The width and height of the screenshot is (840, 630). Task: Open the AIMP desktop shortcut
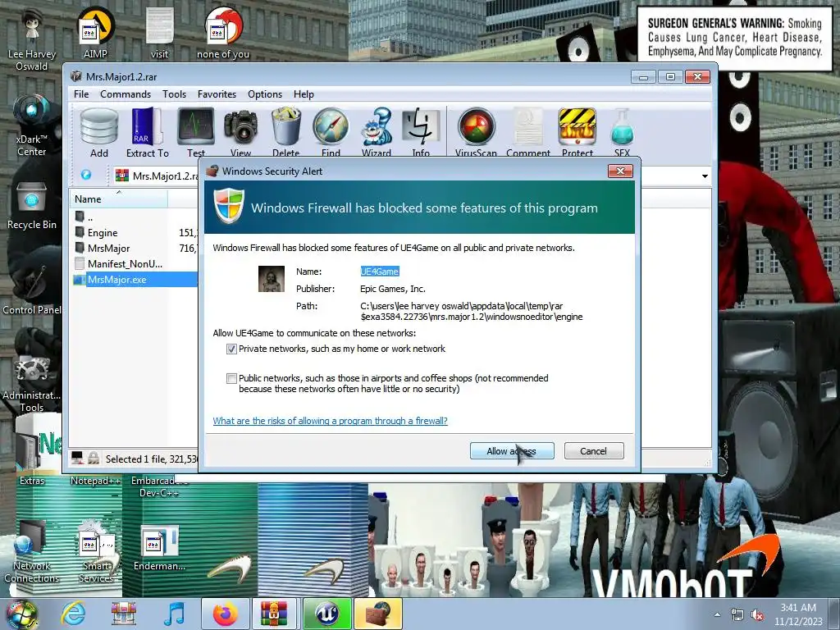(95, 33)
